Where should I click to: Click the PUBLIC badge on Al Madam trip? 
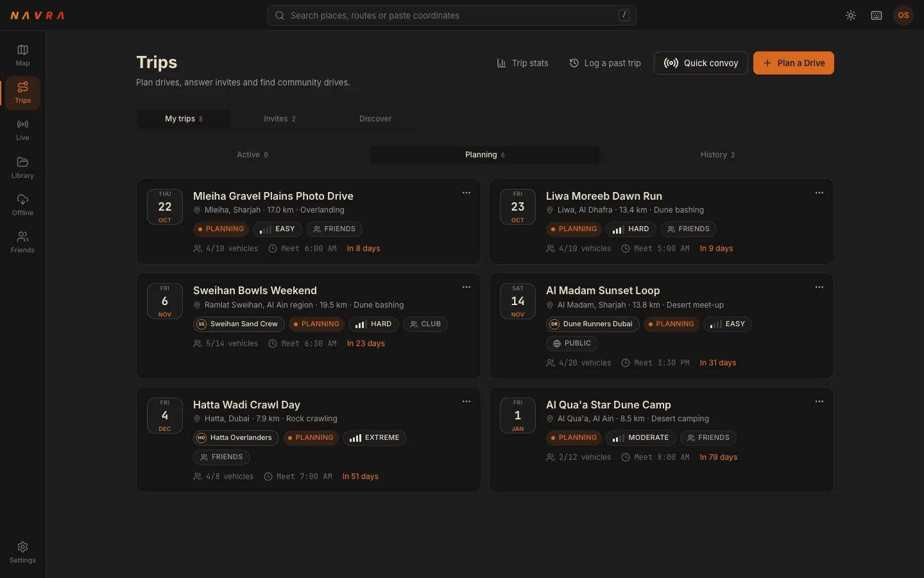click(x=572, y=344)
